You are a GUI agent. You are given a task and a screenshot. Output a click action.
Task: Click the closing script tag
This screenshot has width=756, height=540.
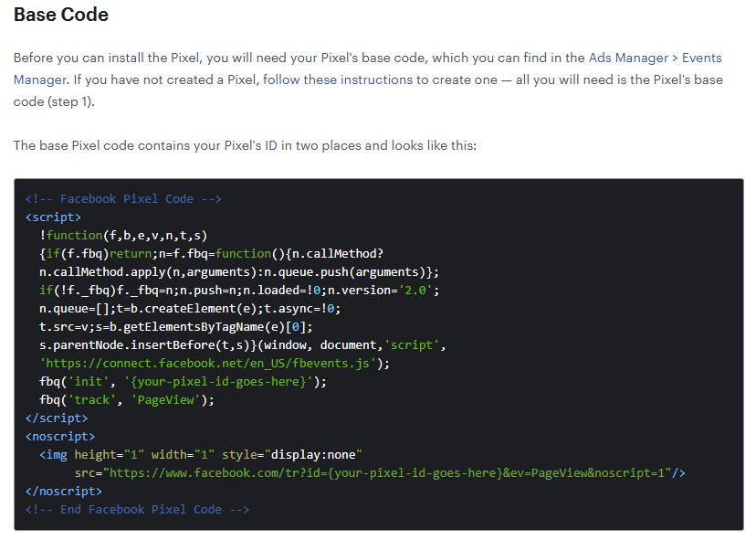(57, 418)
